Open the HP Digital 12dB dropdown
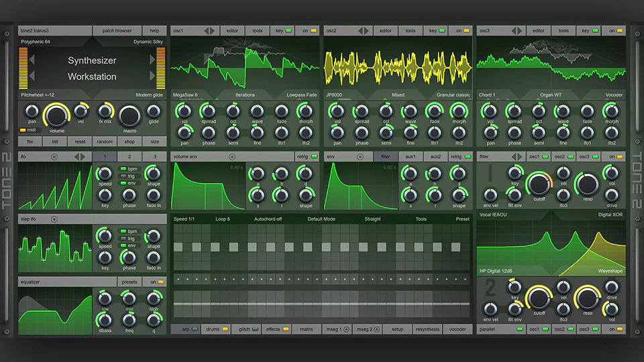Viewport: 644px width, 362px height. pyautogui.click(x=496, y=271)
